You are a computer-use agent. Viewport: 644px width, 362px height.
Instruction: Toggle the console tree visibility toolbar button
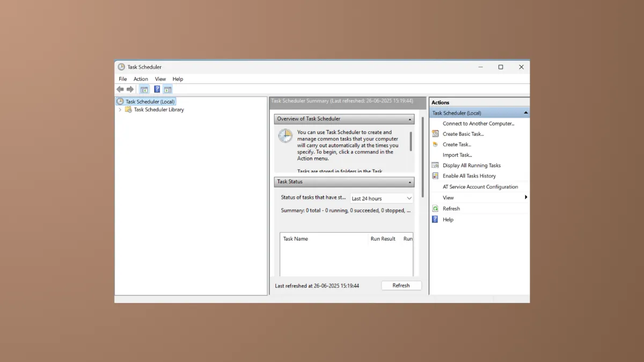point(144,89)
